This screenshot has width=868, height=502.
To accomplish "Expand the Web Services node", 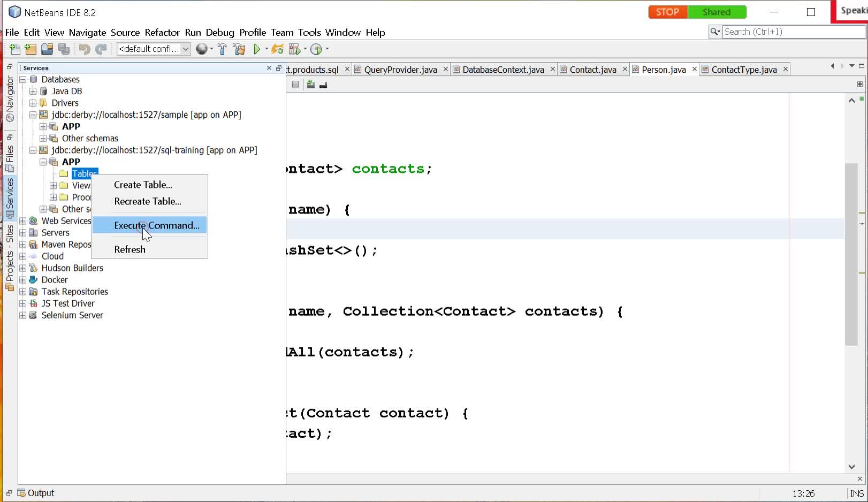I will point(23,220).
